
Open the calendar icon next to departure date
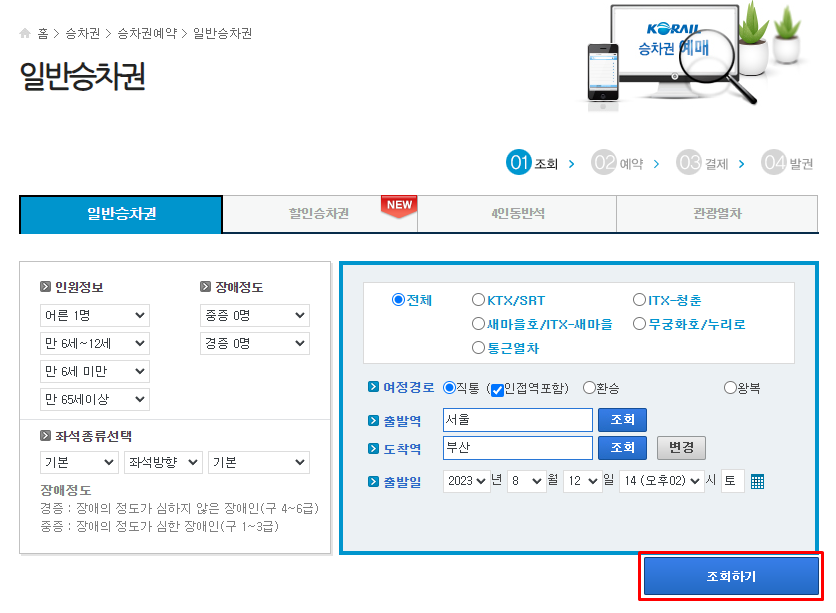757,481
